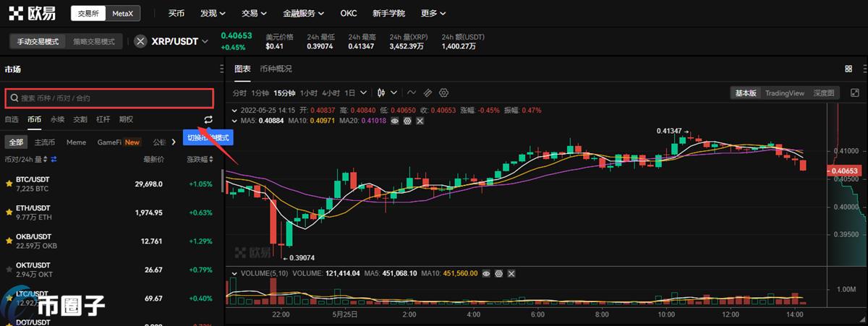The height and width of the screenshot is (326, 868).
Task: Switch chart to TradingView version
Action: coord(785,93)
